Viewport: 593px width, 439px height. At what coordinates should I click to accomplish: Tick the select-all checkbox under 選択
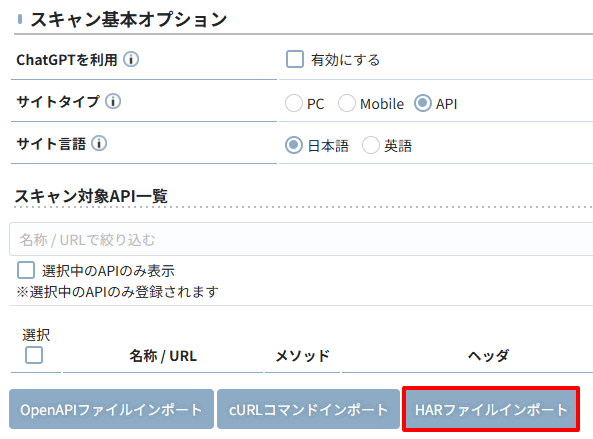[x=34, y=355]
